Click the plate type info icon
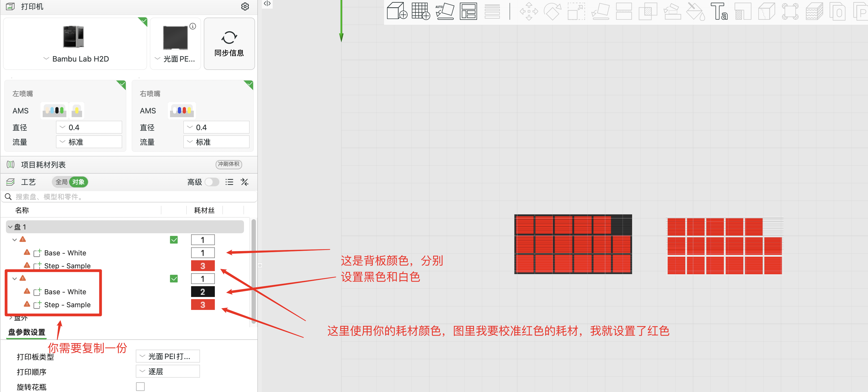The height and width of the screenshot is (392, 868). (193, 26)
